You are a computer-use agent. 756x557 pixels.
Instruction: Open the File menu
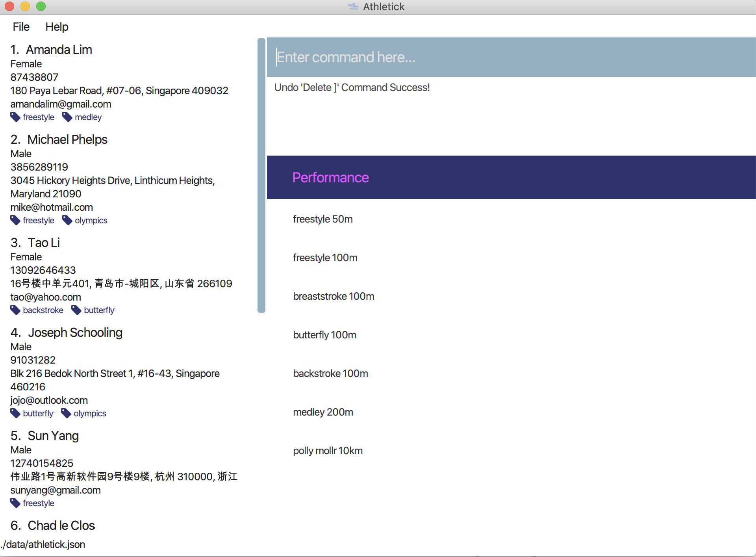click(21, 27)
